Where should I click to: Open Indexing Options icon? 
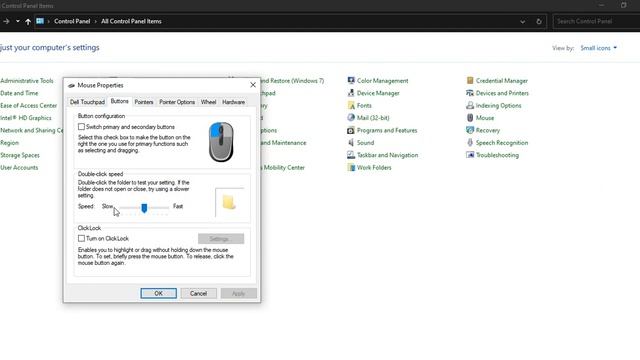coord(470,105)
